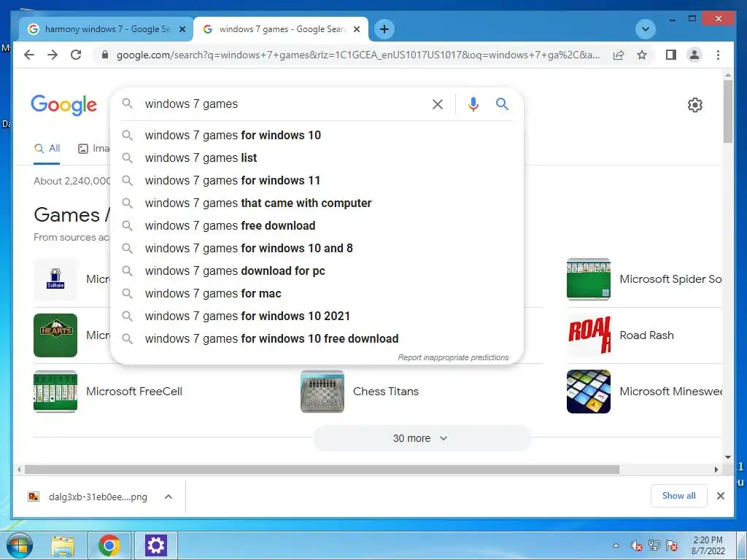Image resolution: width=747 pixels, height=560 pixels.
Task: Choose suggestion games for windows 11
Action: pos(317,181)
